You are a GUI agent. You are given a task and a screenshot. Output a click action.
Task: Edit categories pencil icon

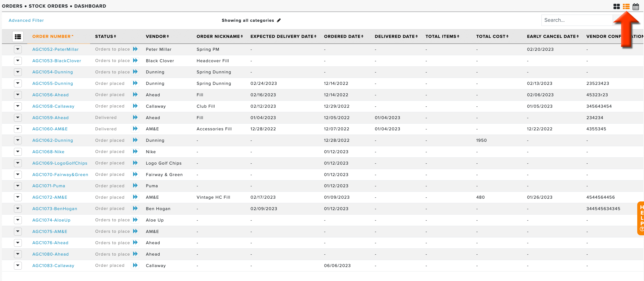coord(279,20)
